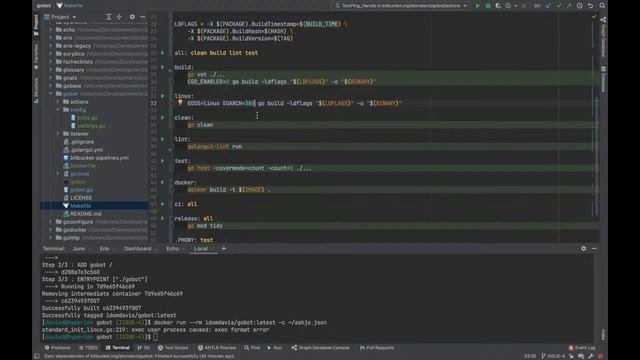Collapse the config folder
This screenshot has height=360, width=640.
click(x=58, y=110)
